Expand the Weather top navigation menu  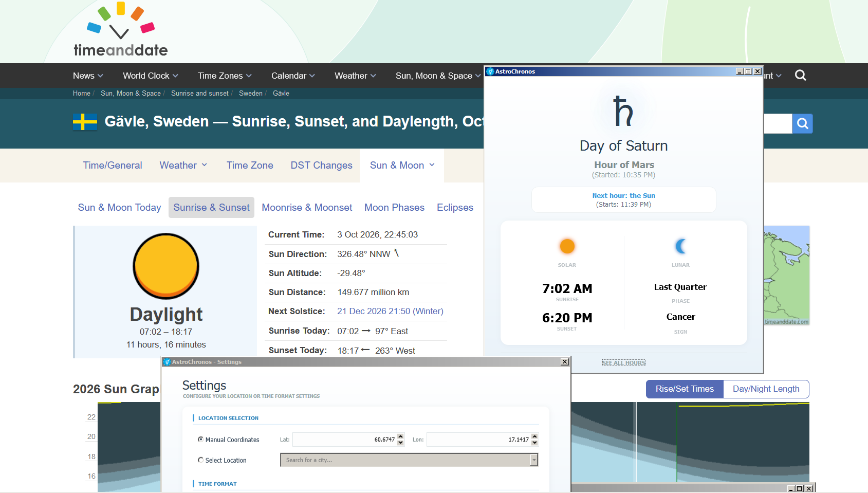pos(355,76)
